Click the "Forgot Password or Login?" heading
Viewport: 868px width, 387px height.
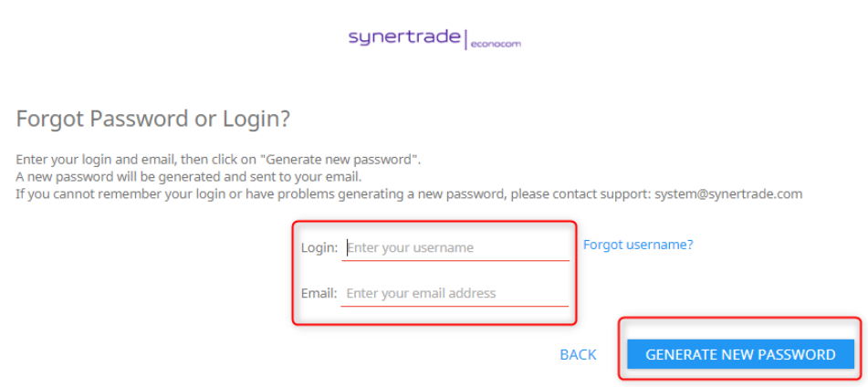pos(152,119)
